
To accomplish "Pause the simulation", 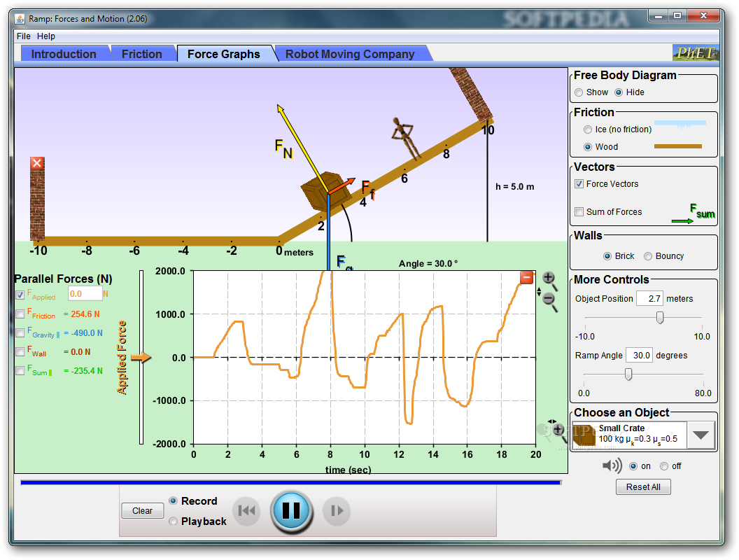I will (291, 511).
